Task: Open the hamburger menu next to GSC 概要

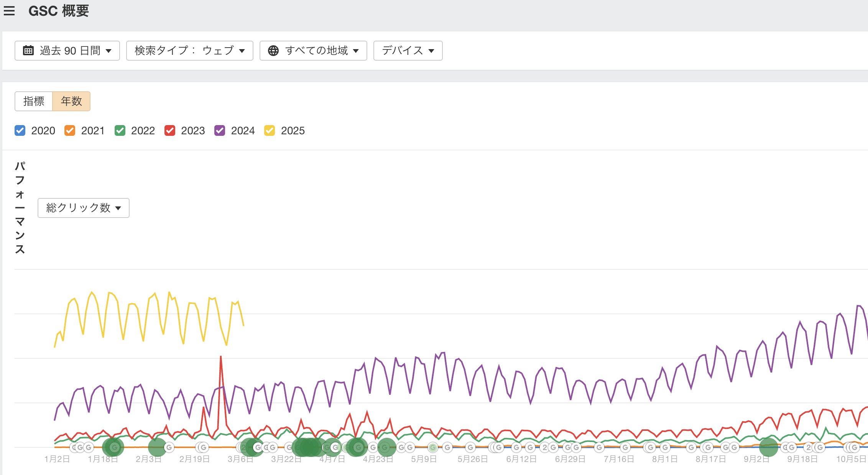Action: coord(9,11)
